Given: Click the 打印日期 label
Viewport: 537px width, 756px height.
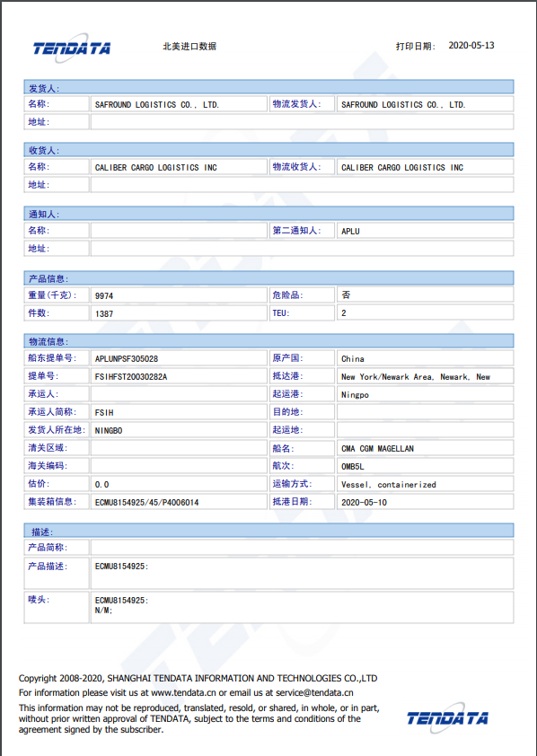Looking at the screenshot, I should pos(416,47).
